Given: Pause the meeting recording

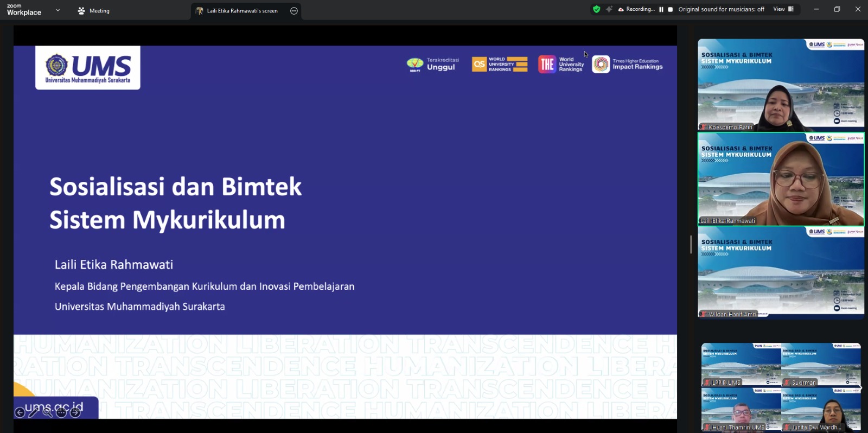Looking at the screenshot, I should pyautogui.click(x=661, y=9).
